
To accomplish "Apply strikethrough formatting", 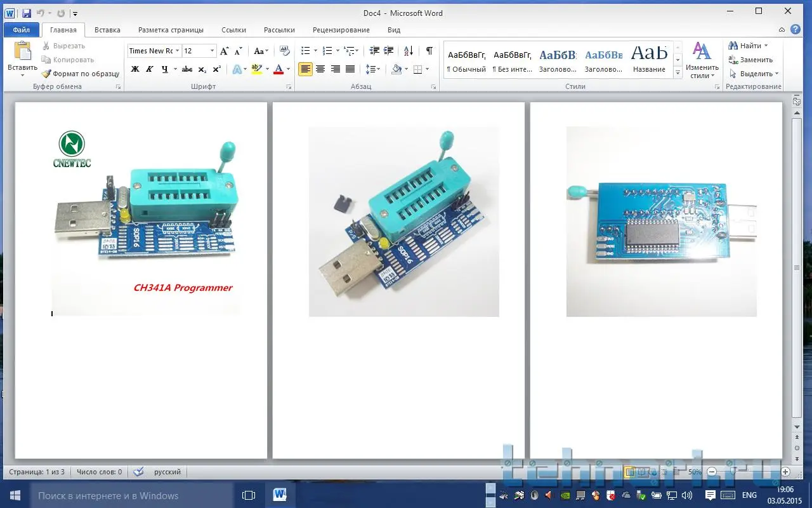I will 187,69.
